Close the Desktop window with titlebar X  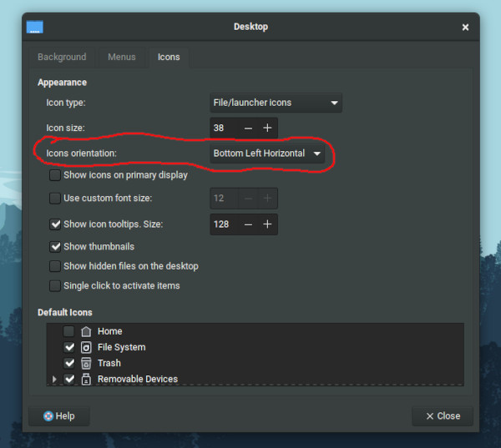tap(465, 28)
